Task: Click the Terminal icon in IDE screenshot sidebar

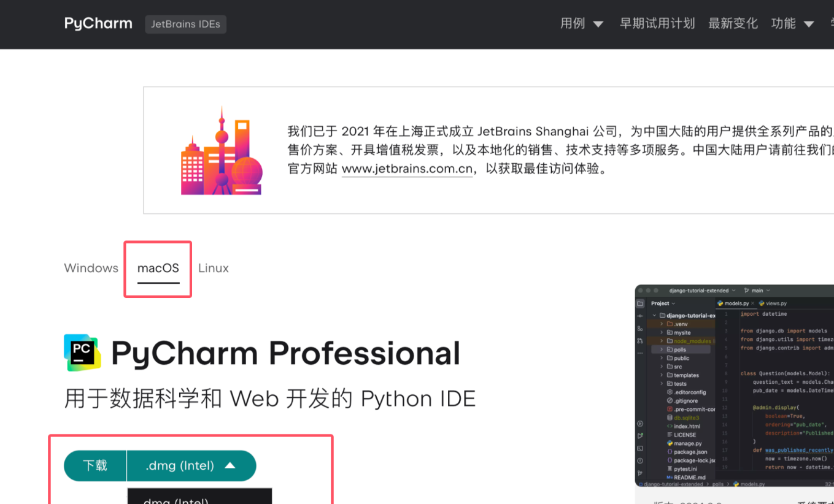Action: coord(640,448)
